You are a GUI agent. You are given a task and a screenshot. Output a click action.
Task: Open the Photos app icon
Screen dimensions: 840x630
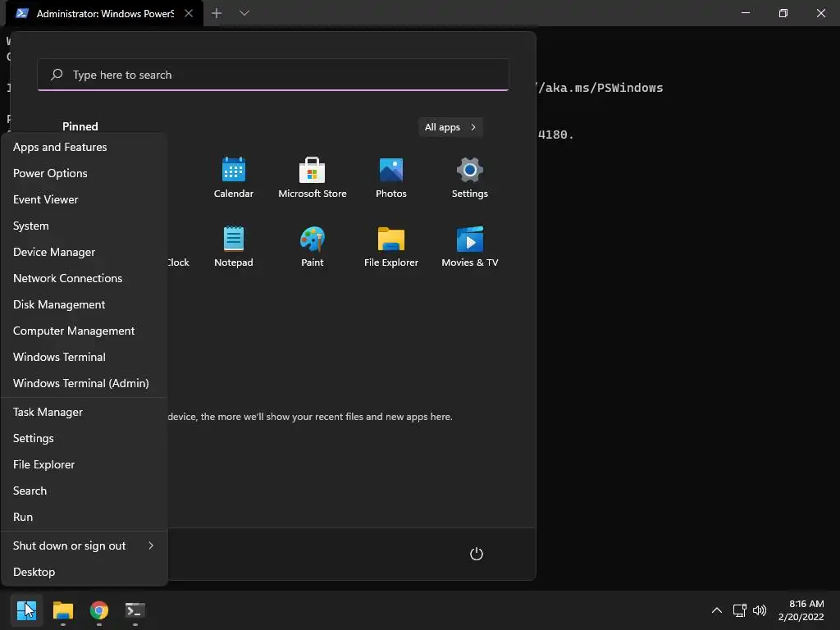click(x=391, y=178)
